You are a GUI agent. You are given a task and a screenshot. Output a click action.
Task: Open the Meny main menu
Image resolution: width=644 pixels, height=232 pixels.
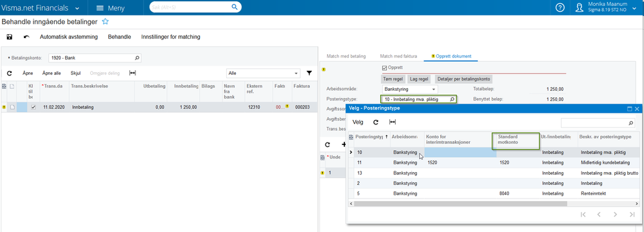coord(110,8)
